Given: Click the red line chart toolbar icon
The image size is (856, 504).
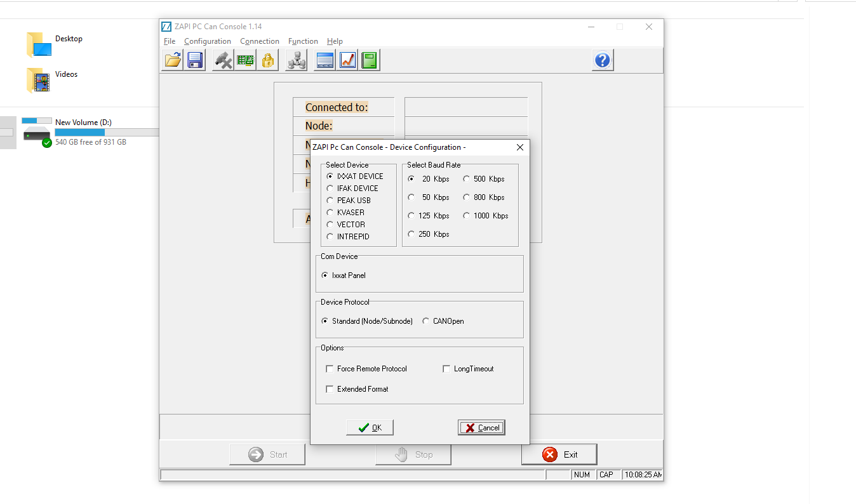Looking at the screenshot, I should (x=347, y=60).
